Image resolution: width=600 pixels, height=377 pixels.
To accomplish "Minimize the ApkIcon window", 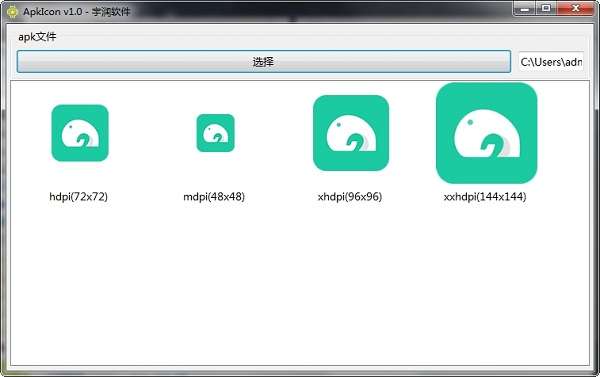I will click(525, 8).
